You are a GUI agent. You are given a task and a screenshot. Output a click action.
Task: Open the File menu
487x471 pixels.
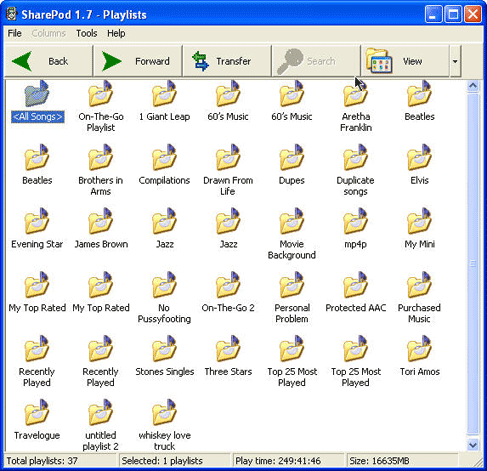[x=15, y=33]
